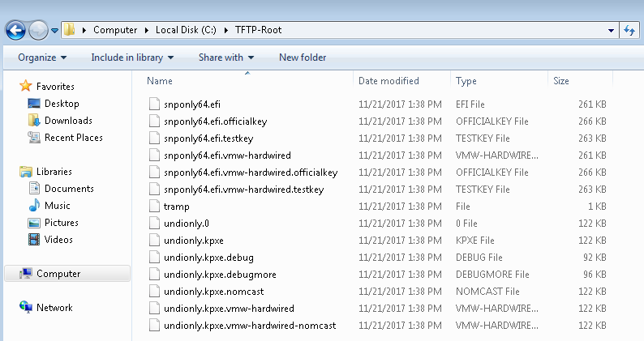Select the Videos library icon
This screenshot has width=644, height=341.
tap(34, 239)
